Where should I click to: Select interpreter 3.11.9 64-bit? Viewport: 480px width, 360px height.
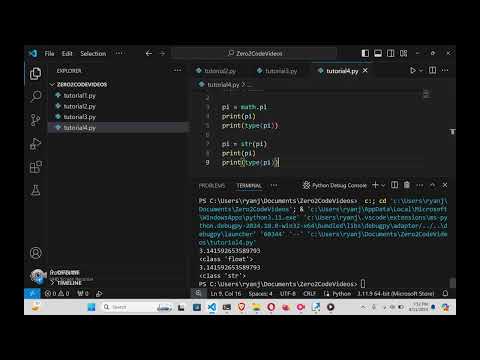(396, 294)
